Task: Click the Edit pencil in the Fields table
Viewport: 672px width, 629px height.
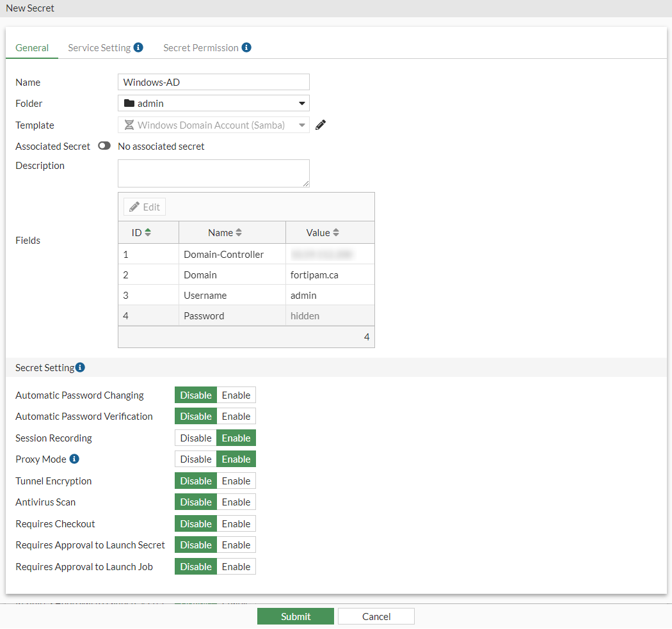Action: coord(144,206)
